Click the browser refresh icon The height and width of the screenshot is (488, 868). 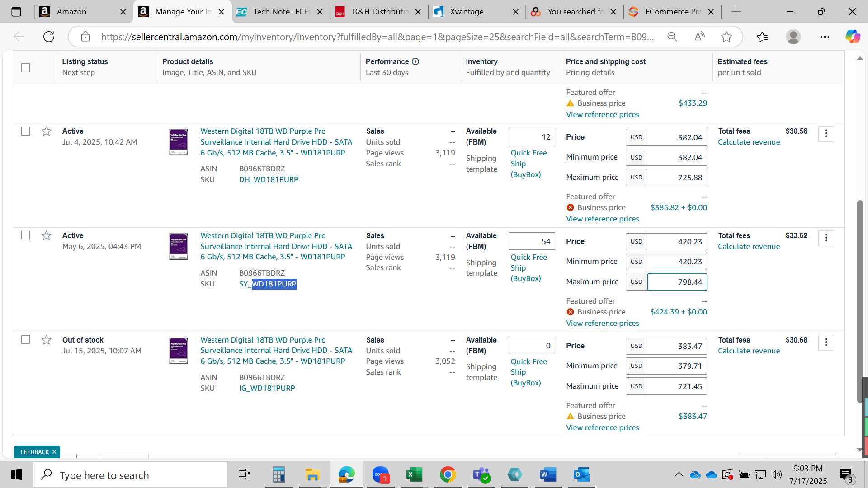click(x=49, y=37)
